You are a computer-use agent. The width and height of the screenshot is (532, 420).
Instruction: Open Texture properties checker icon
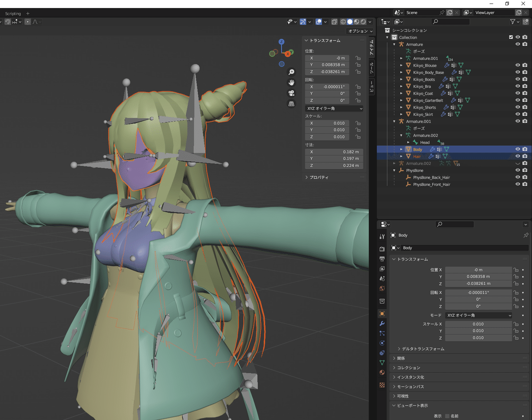pos(382,385)
